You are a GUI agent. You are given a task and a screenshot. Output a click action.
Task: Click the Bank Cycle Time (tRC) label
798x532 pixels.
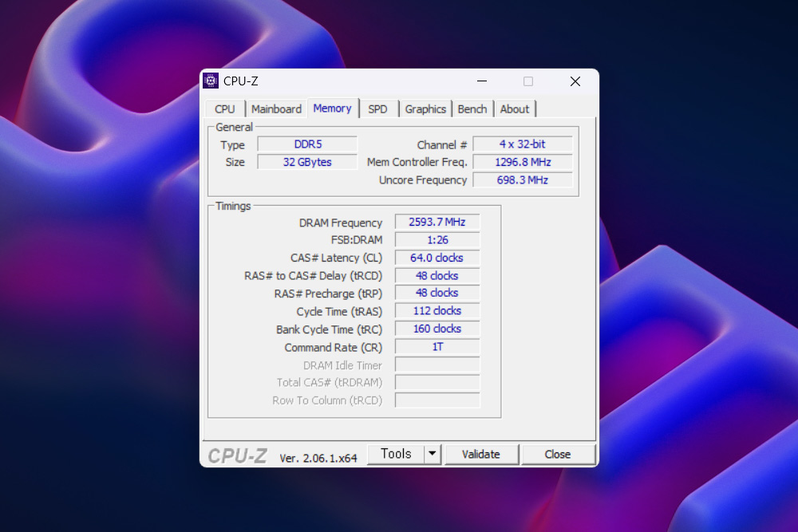pyautogui.click(x=329, y=329)
